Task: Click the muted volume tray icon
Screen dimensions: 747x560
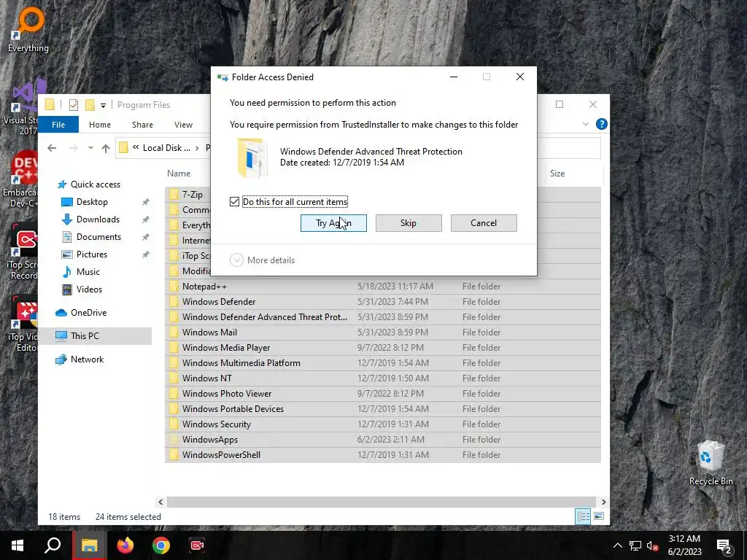Action: [653, 545]
